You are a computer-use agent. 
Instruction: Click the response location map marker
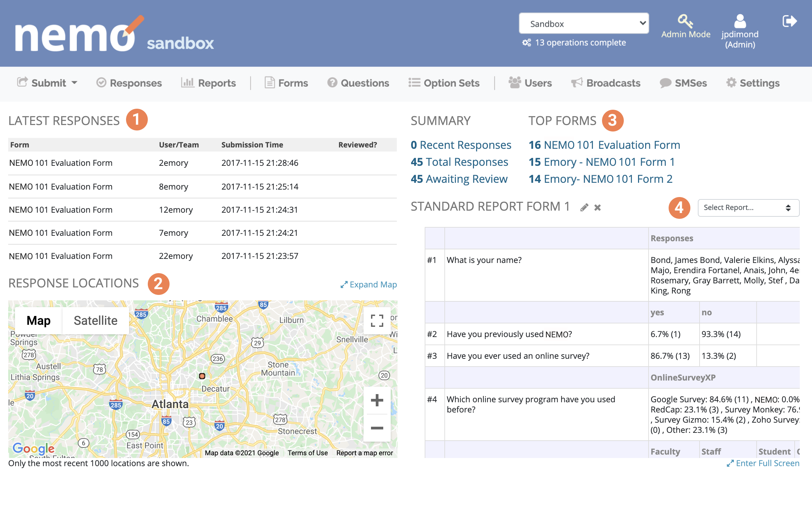tap(202, 376)
